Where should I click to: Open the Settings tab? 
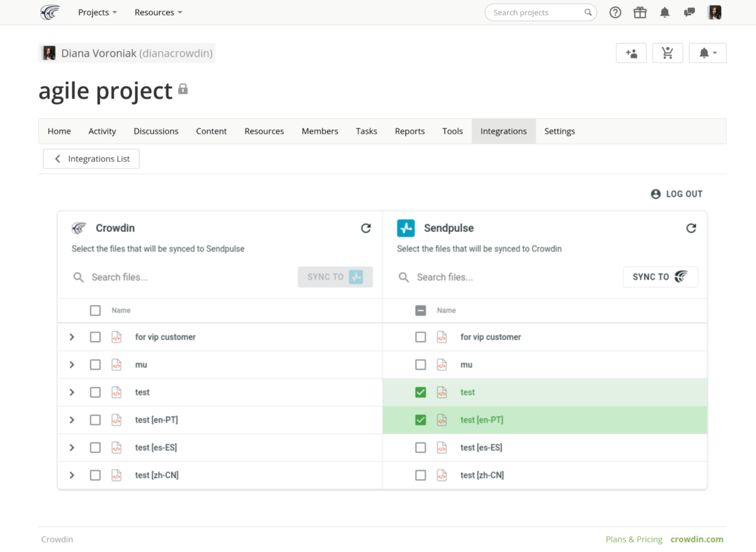pyautogui.click(x=559, y=131)
